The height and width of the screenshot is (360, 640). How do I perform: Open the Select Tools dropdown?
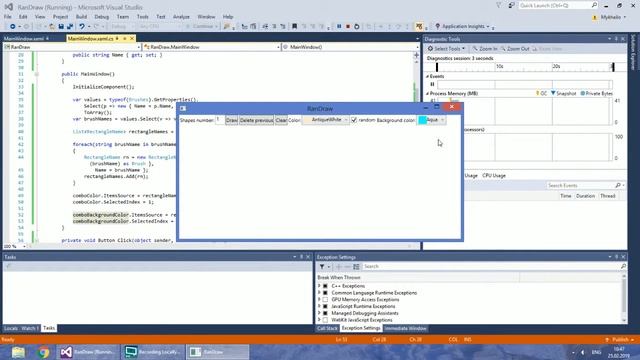[x=446, y=49]
